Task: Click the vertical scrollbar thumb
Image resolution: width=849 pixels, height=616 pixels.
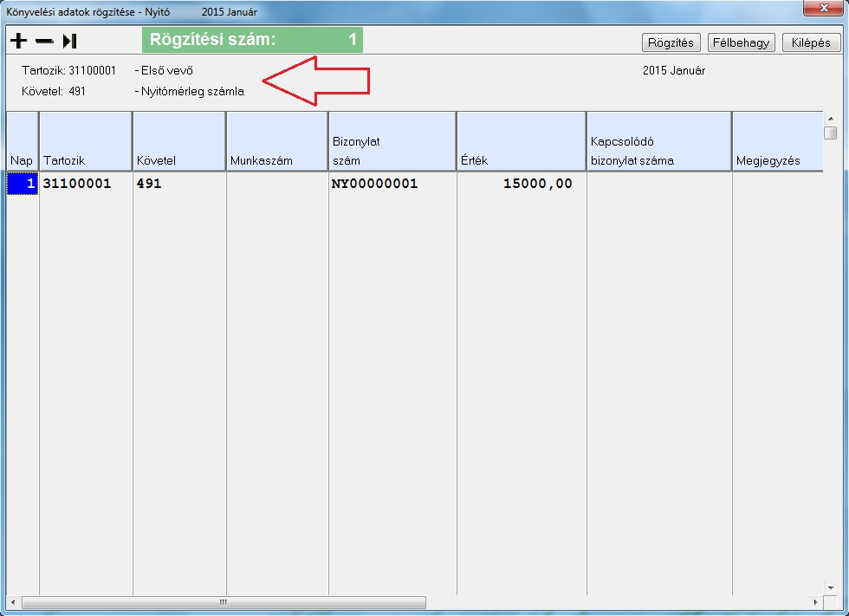Action: pos(830,133)
